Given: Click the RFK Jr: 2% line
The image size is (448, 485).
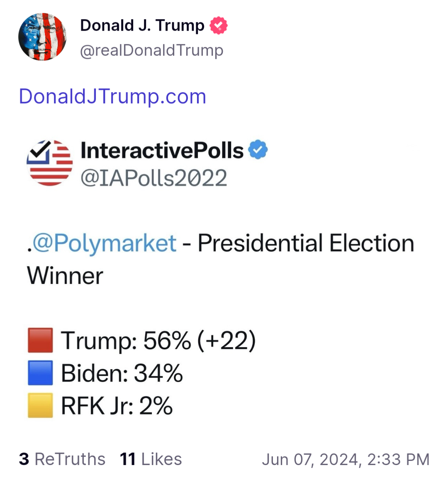Looking at the screenshot, I should pyautogui.click(x=117, y=405).
